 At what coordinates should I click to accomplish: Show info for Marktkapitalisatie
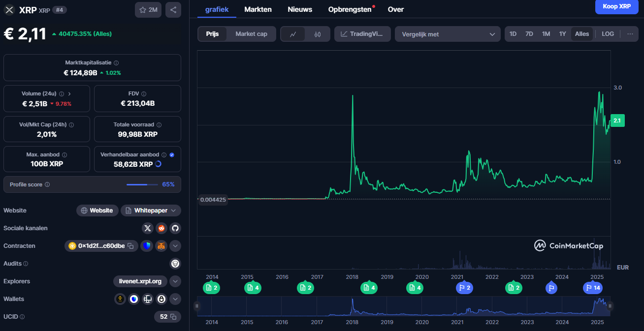click(116, 63)
